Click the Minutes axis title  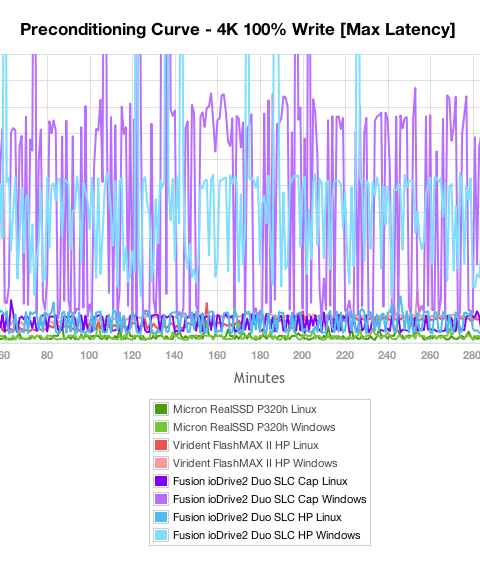click(x=259, y=377)
